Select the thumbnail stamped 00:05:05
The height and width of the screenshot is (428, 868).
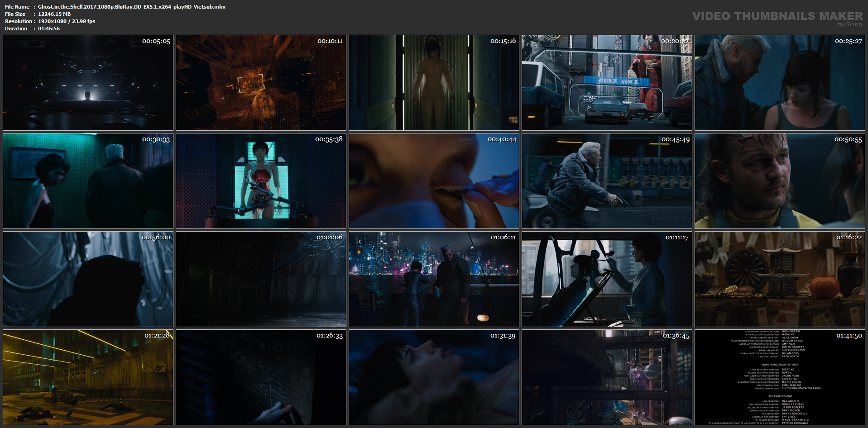pos(88,83)
